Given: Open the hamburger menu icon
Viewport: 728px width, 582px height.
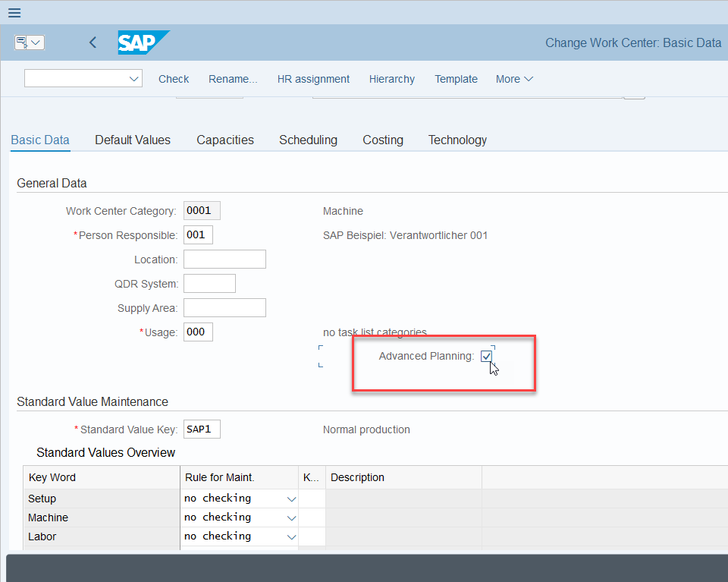Looking at the screenshot, I should pos(14,13).
